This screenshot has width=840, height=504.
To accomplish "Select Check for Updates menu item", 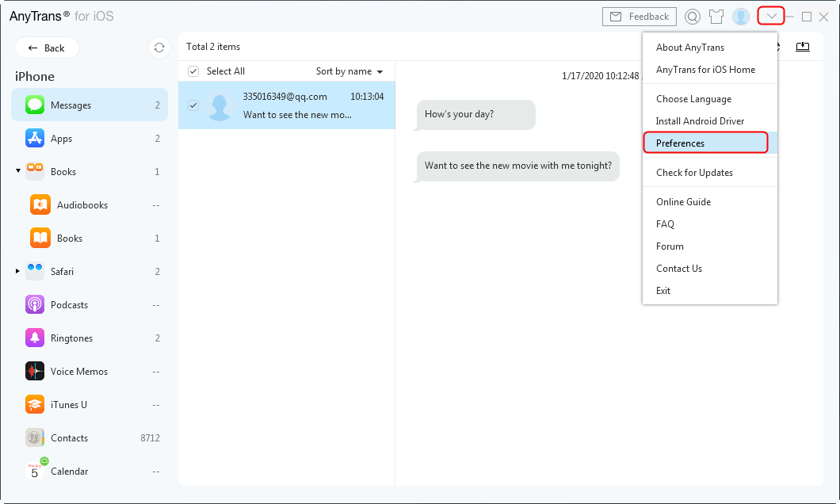I will tap(694, 173).
